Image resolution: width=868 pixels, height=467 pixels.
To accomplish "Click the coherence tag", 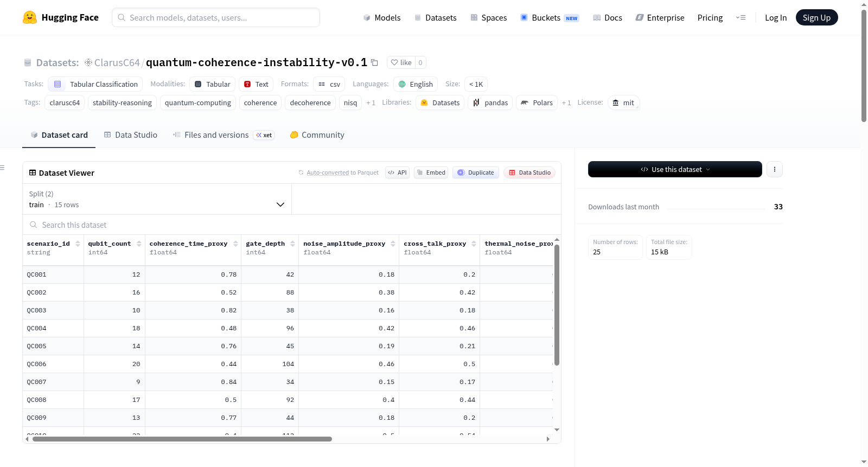I will coord(260,103).
